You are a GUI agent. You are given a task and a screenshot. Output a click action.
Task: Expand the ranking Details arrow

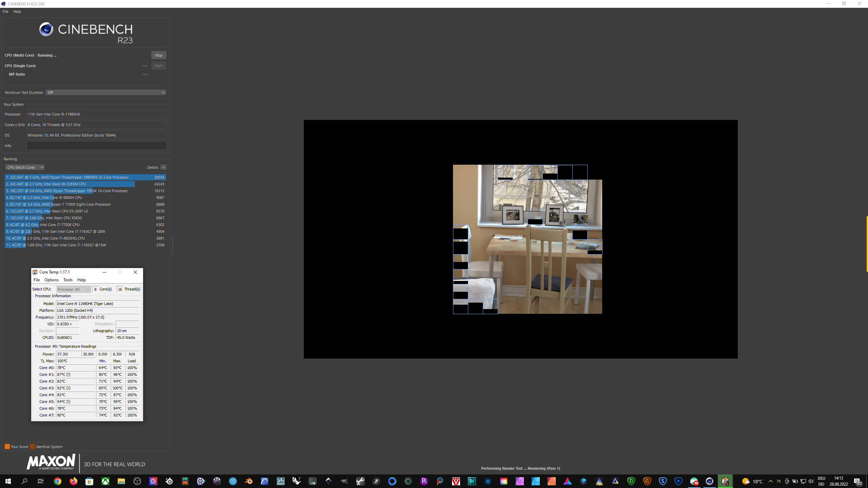pyautogui.click(x=163, y=167)
